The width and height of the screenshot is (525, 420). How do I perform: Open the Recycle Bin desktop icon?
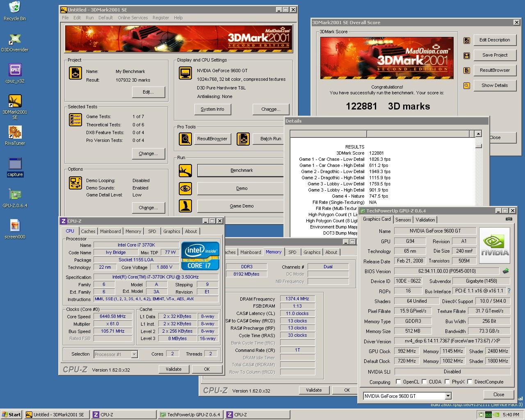pyautogui.click(x=15, y=11)
